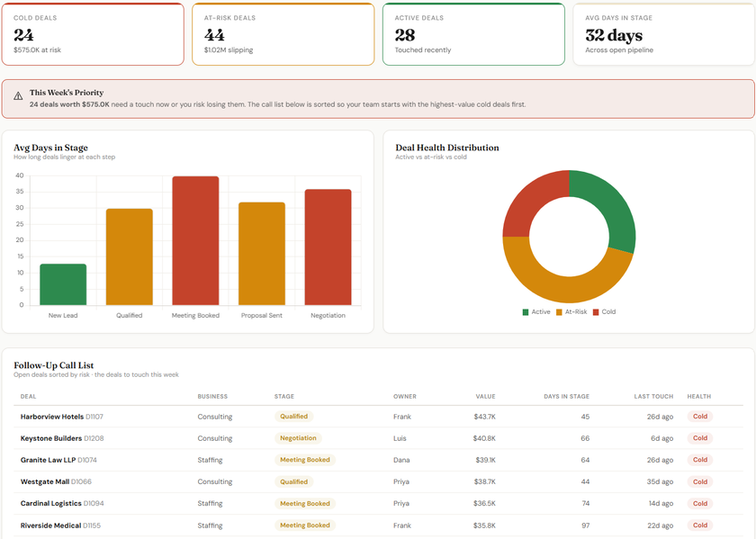Click the This Week's Priority heading
The image size is (756, 539).
pos(67,93)
